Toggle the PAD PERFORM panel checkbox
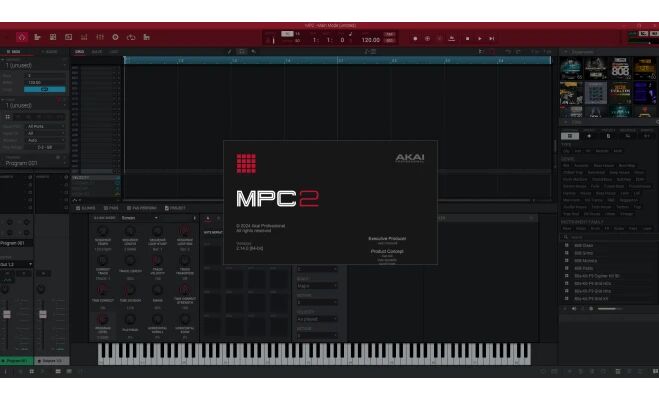 pos(129,208)
